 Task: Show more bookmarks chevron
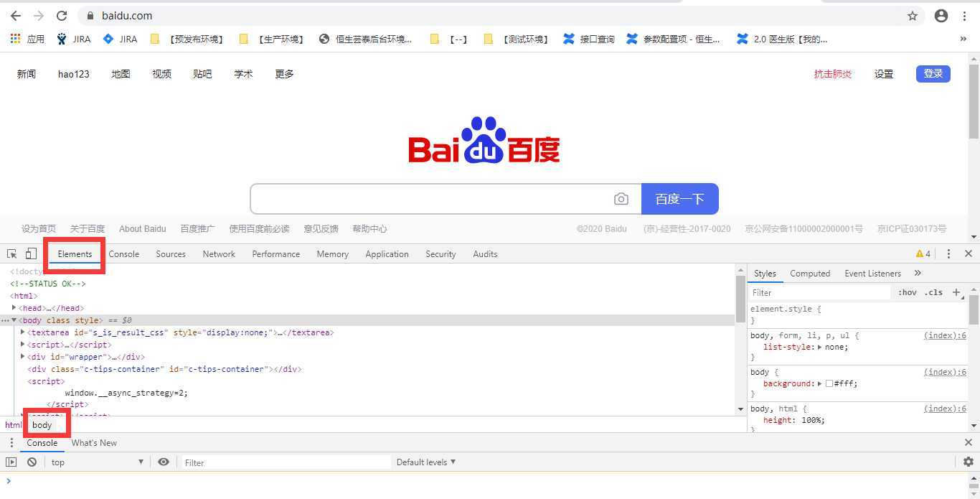(x=963, y=39)
